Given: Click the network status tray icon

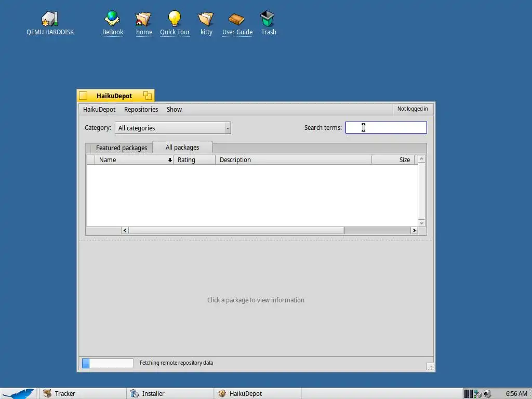Looking at the screenshot, I should click(478, 394).
